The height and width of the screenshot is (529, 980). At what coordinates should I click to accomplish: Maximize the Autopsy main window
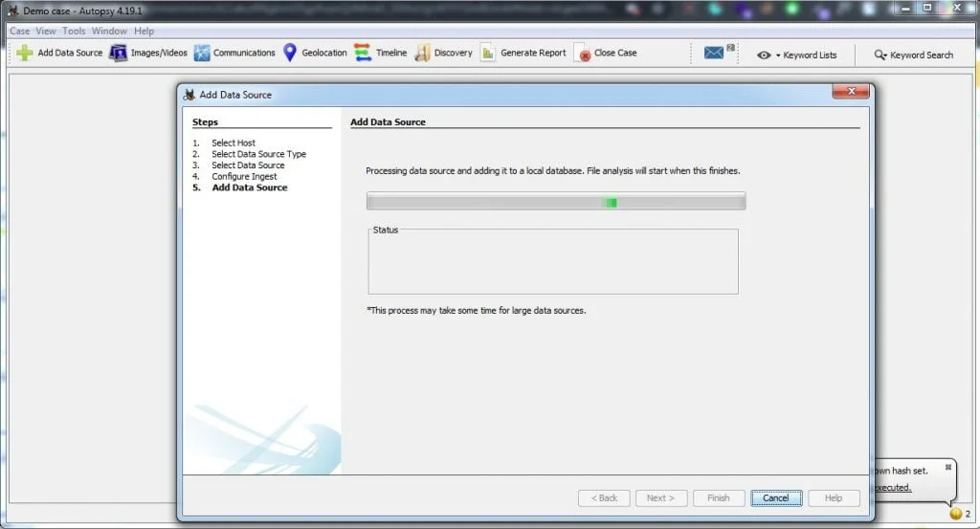[927, 8]
